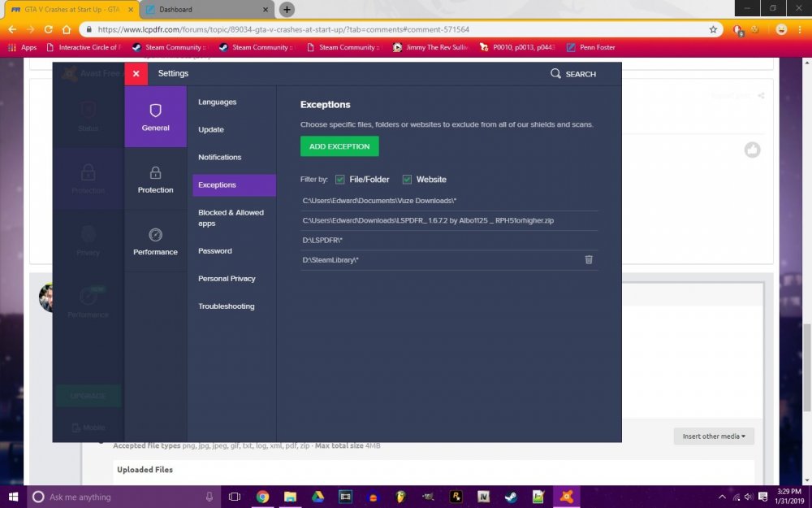
Task: Disable the File/Folder filter checkbox
Action: click(339, 179)
